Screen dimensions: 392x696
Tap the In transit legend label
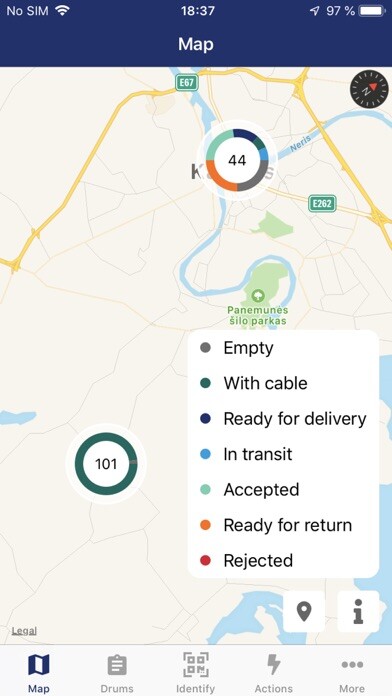(x=258, y=454)
